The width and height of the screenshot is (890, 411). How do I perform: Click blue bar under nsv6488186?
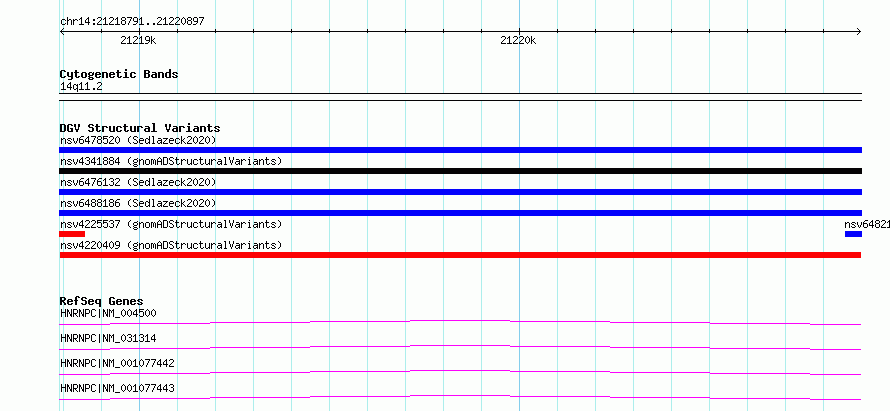pyautogui.click(x=460, y=213)
